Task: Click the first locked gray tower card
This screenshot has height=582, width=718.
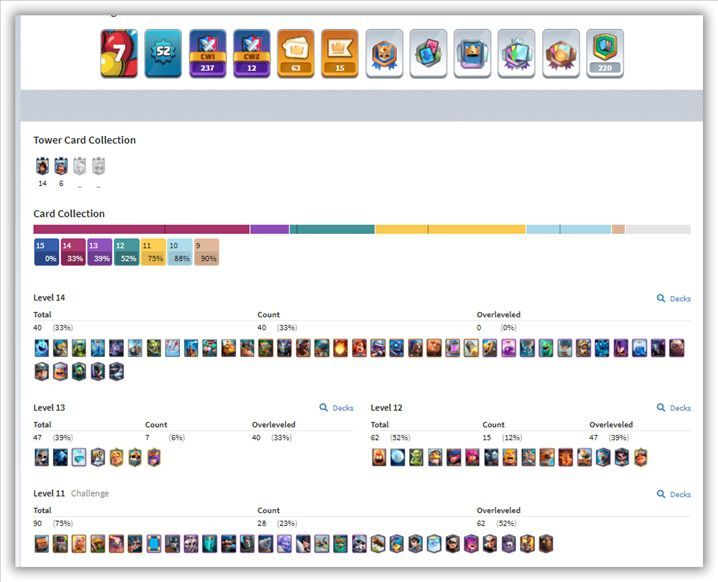Action: (x=80, y=166)
